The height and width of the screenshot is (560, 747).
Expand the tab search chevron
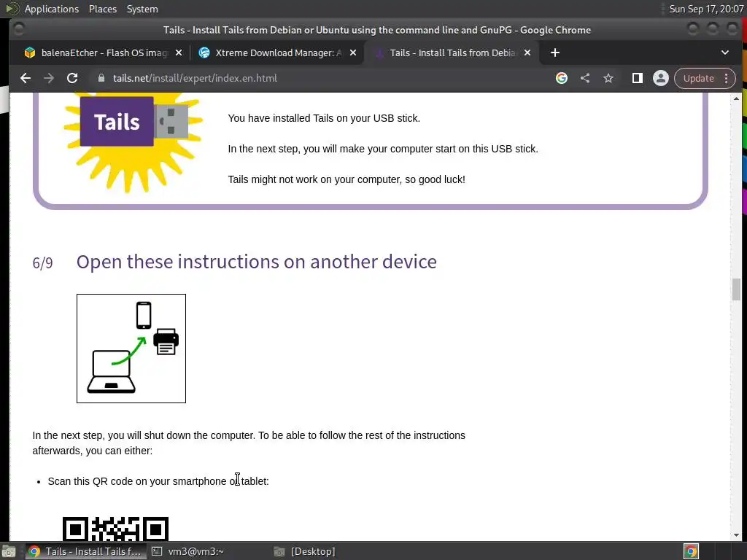(x=724, y=52)
